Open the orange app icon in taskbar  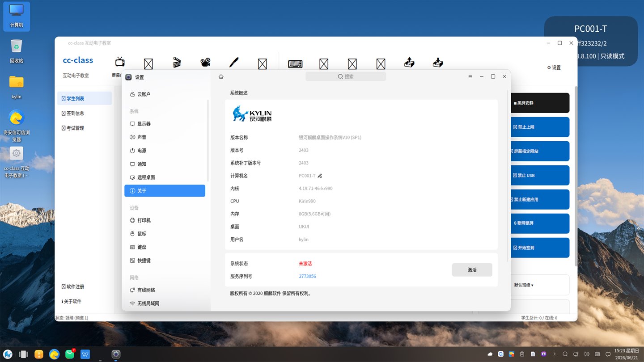(39, 354)
